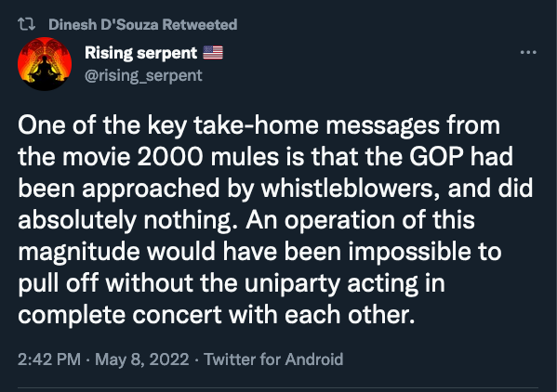557x392 pixels.
Task: Click the 2:42 PM timestamp
Action: [x=49, y=359]
